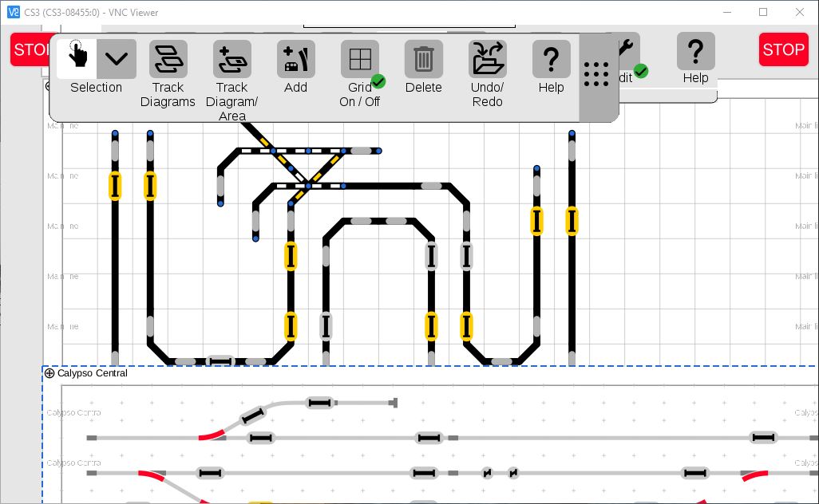Close the VNC Viewer window

coord(800,12)
